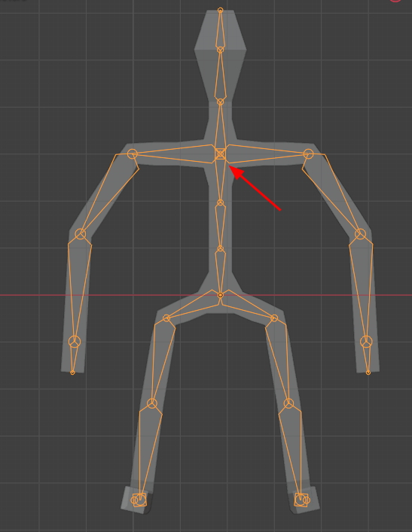This screenshot has width=412, height=532.
Task: Select the upper arm bone on the viewer's left
Action: pos(108,193)
